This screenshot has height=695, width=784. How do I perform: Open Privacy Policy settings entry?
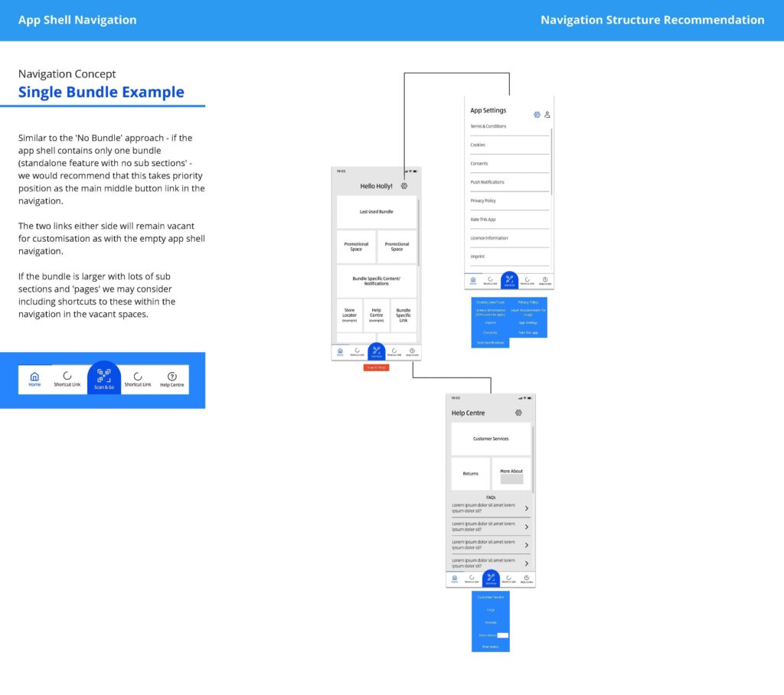point(483,201)
